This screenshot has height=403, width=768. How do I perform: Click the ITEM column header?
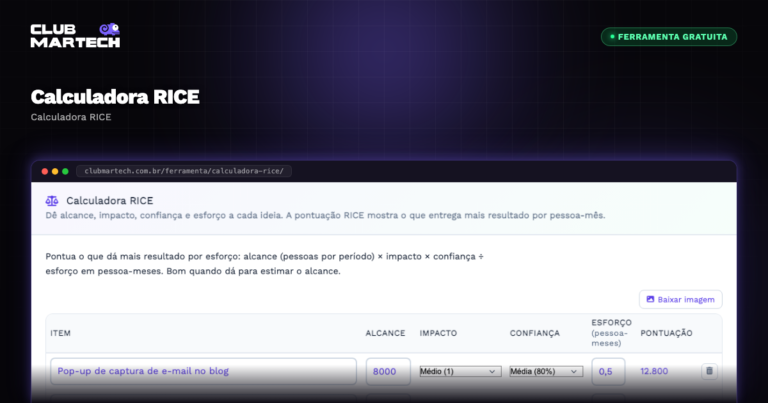(60, 333)
